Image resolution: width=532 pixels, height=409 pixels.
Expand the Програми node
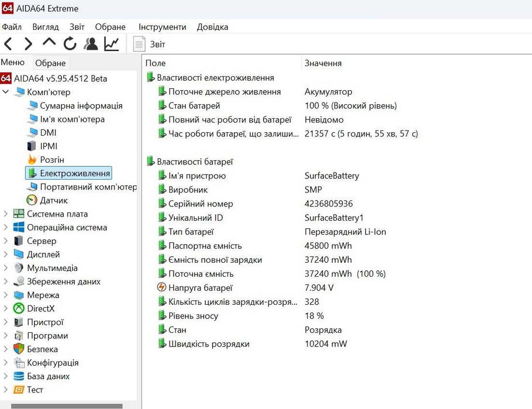5,336
